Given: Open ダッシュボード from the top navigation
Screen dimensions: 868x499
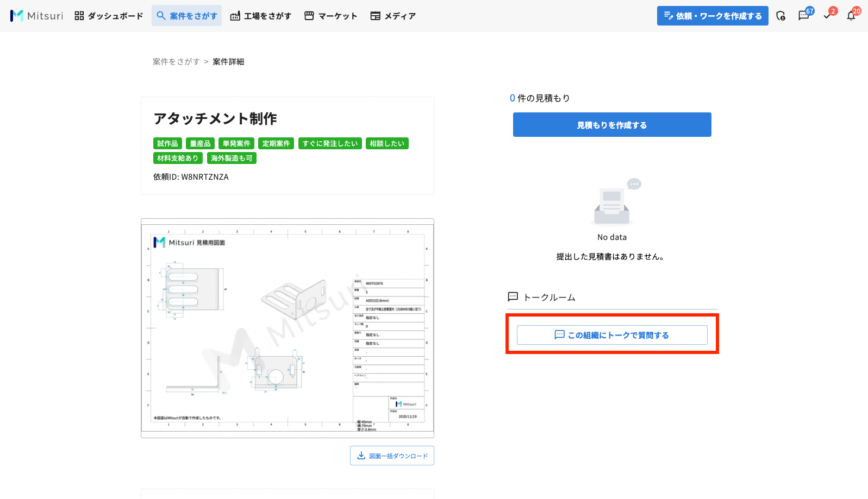Looking at the screenshot, I should (x=109, y=16).
